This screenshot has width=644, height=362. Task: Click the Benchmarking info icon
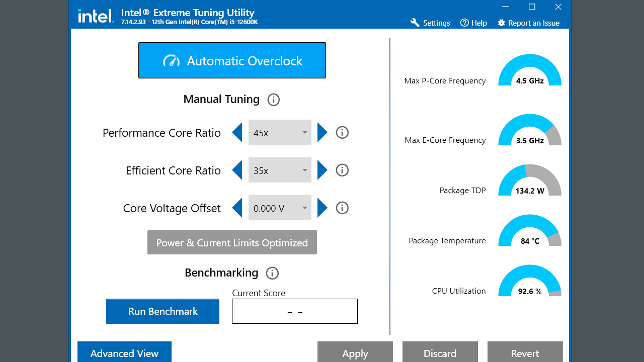tap(272, 273)
